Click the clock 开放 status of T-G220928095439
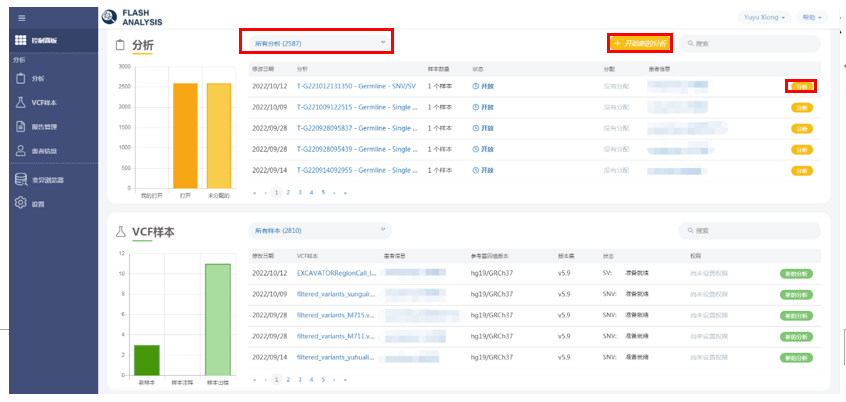Screen dimensions: 846x402 tap(483, 149)
